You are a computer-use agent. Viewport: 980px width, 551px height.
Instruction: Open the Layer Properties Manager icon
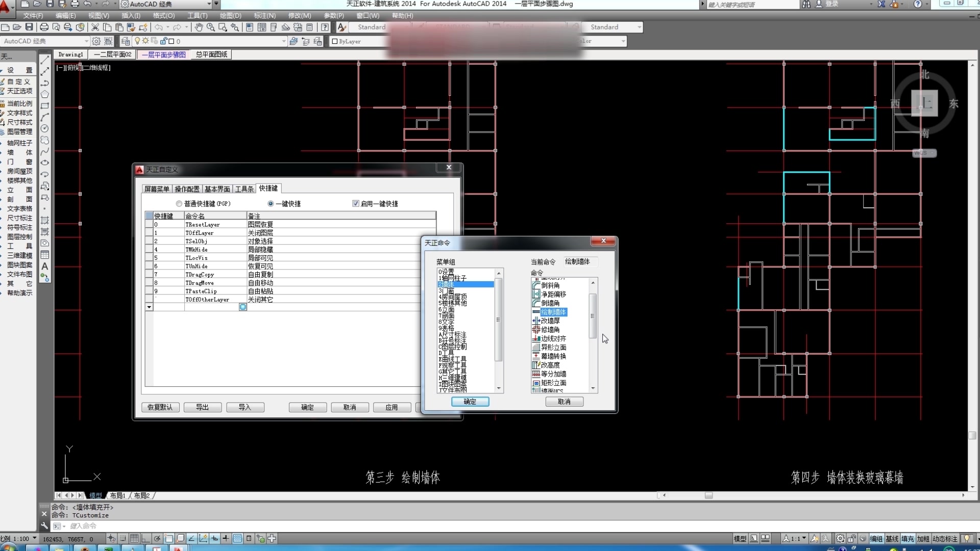click(x=126, y=41)
